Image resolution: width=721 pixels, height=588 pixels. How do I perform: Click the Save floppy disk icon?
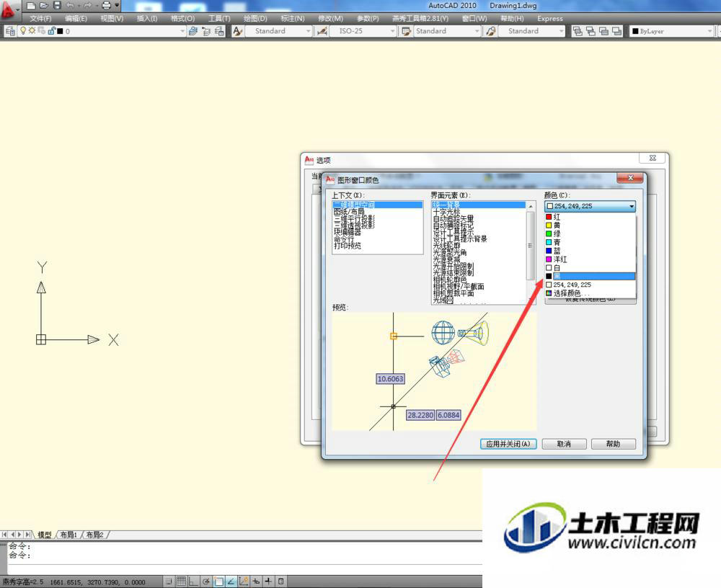[x=58, y=6]
